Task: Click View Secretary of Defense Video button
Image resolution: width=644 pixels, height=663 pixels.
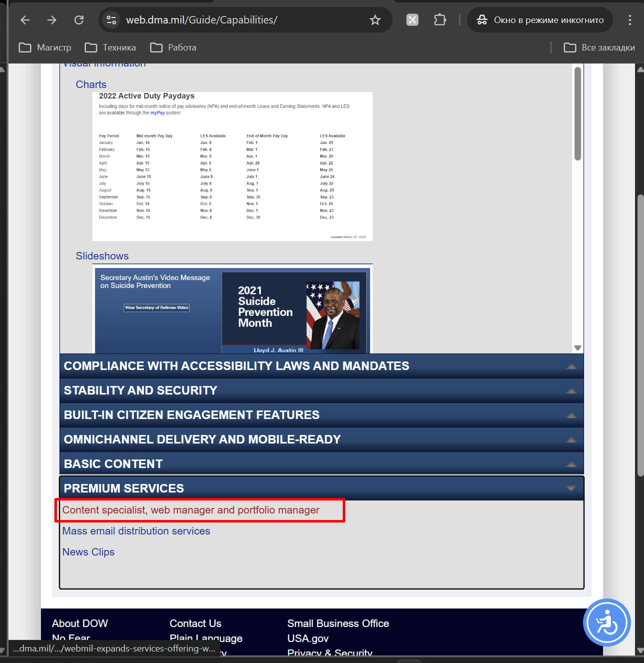Action: point(156,308)
